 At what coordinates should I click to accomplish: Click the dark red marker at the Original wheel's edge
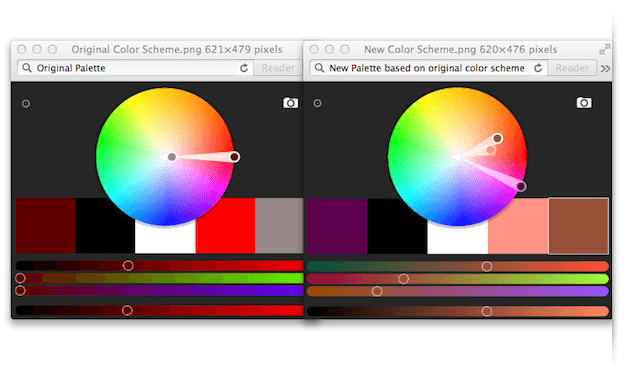pos(235,157)
